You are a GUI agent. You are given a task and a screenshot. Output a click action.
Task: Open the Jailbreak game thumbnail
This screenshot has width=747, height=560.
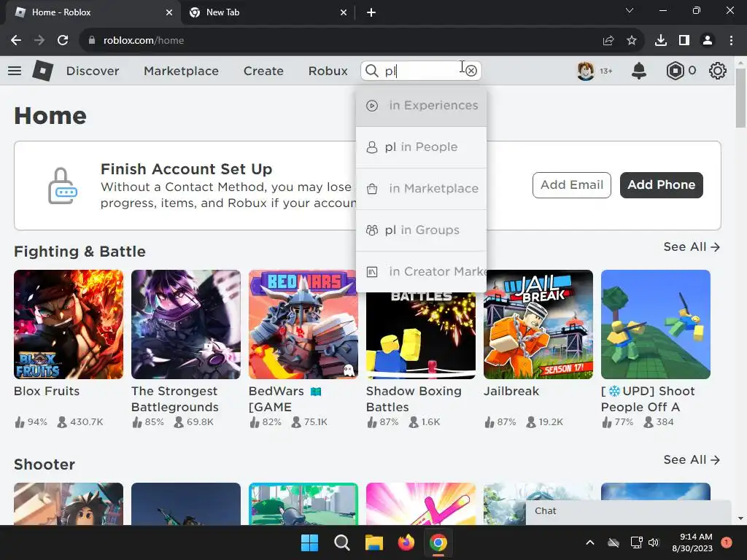[x=538, y=324]
